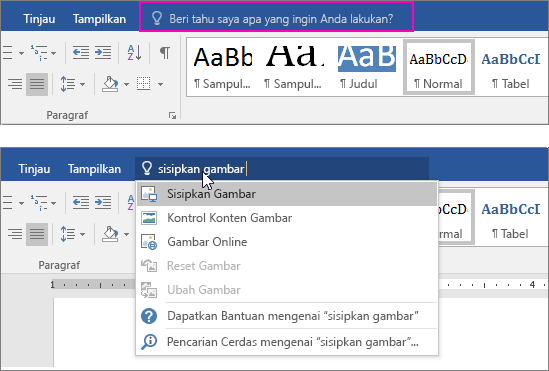The width and height of the screenshot is (549, 371).
Task: Align text right in ribbon with ¶ button
Action: coord(15,84)
